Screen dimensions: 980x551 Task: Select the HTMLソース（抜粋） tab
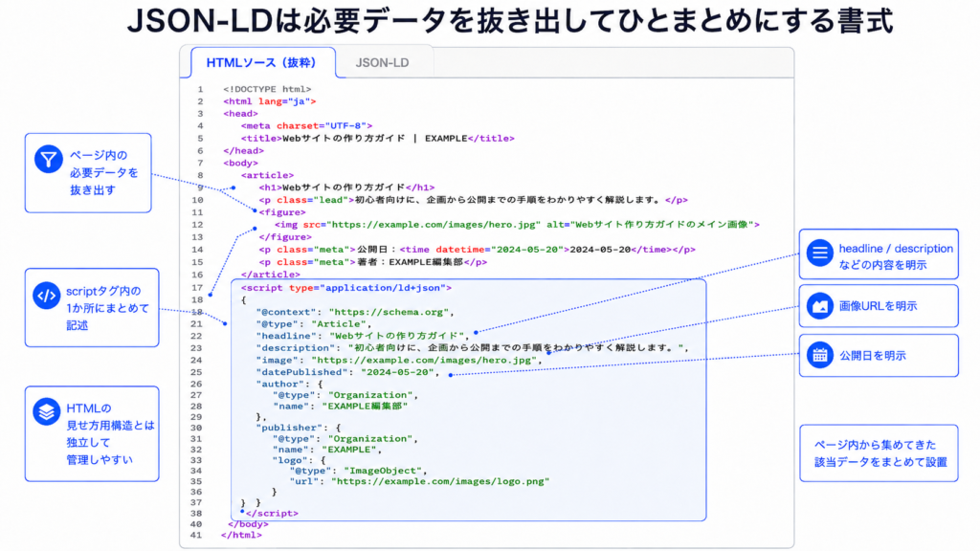pyautogui.click(x=261, y=62)
